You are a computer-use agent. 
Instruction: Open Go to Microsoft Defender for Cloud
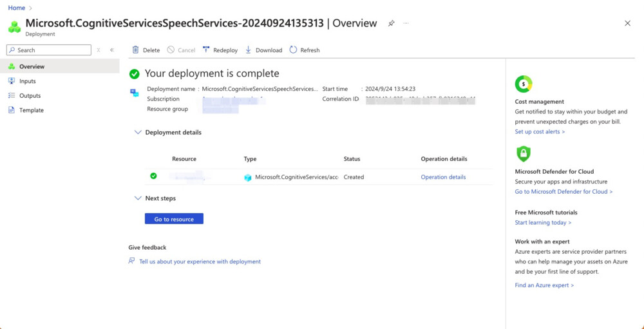click(563, 191)
